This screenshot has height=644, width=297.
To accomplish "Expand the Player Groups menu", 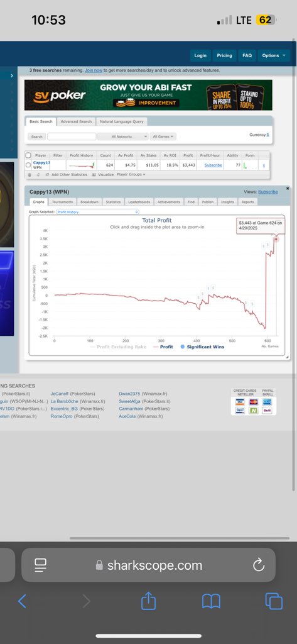I will click(131, 175).
